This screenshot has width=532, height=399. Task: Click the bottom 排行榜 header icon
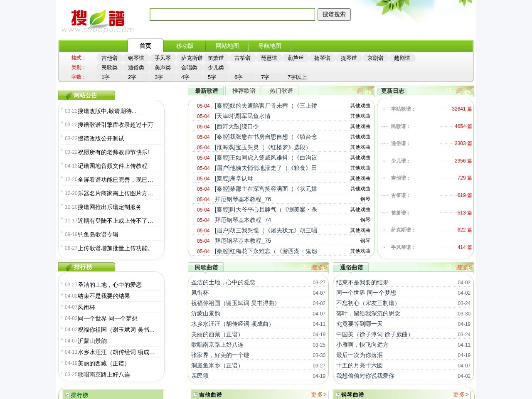(x=66, y=395)
